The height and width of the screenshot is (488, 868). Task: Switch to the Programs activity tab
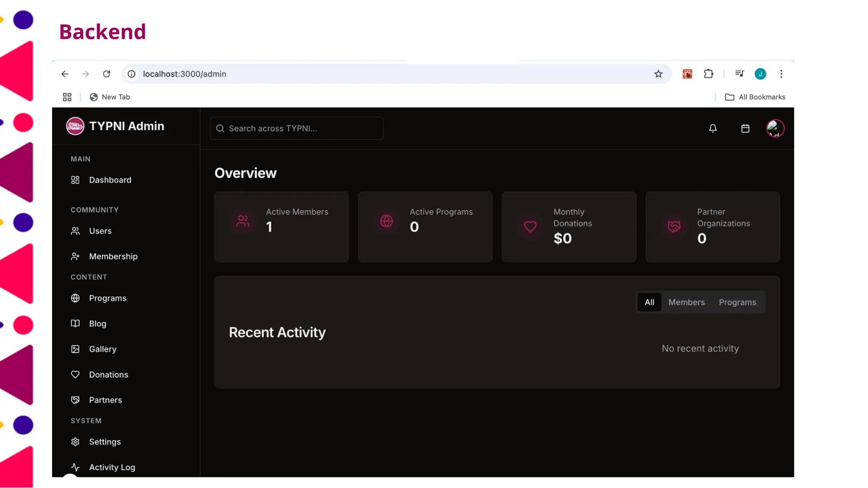(x=737, y=302)
